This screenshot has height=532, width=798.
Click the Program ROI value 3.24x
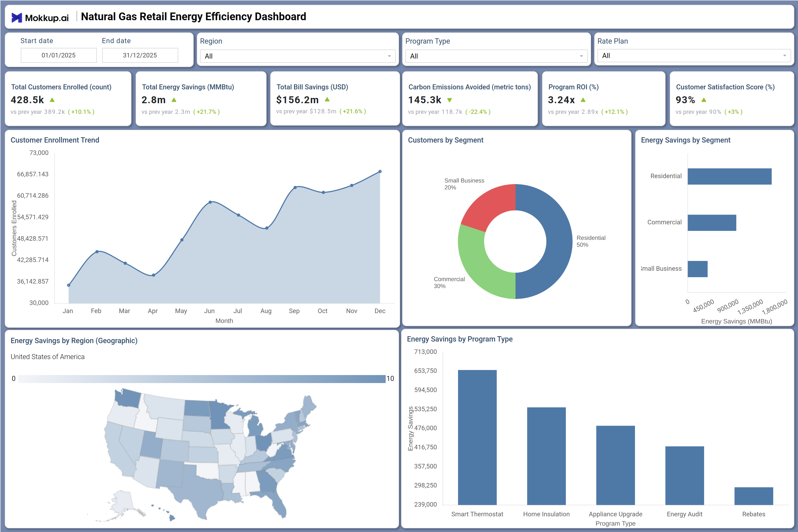tap(562, 100)
